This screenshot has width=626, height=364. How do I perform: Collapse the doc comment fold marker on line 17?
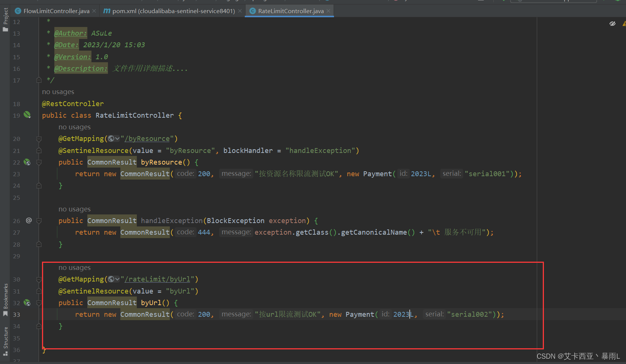pos(39,80)
